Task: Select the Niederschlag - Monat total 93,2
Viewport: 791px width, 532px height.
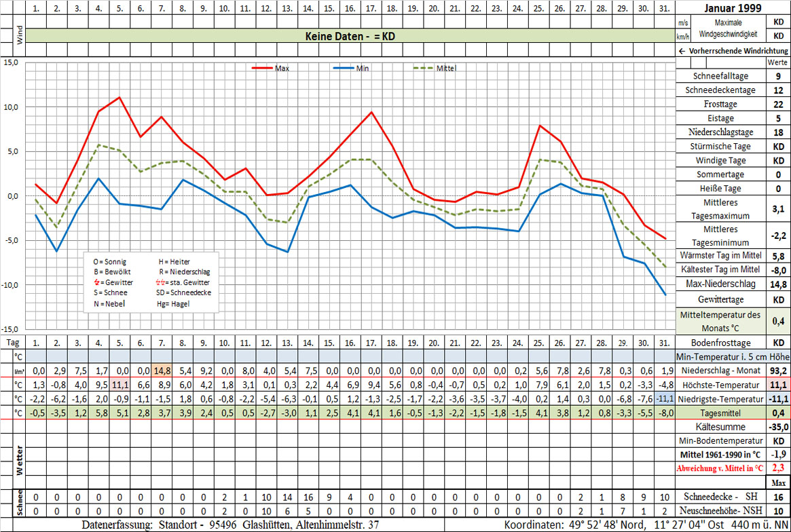Action: [778, 370]
